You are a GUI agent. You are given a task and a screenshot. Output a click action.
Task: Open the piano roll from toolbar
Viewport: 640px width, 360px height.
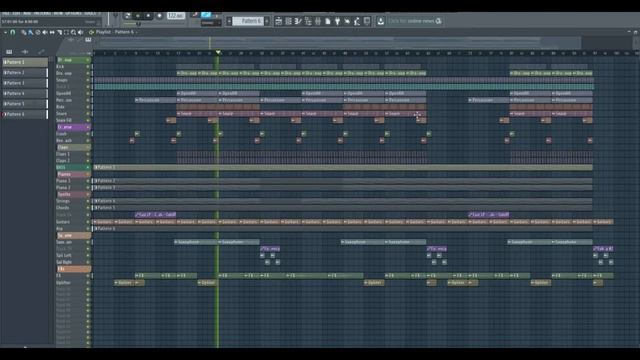click(298, 21)
